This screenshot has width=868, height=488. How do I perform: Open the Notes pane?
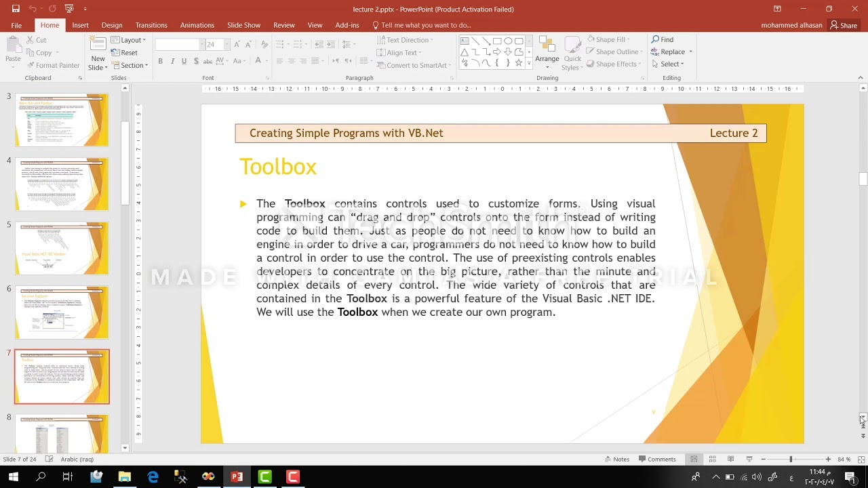click(x=617, y=460)
